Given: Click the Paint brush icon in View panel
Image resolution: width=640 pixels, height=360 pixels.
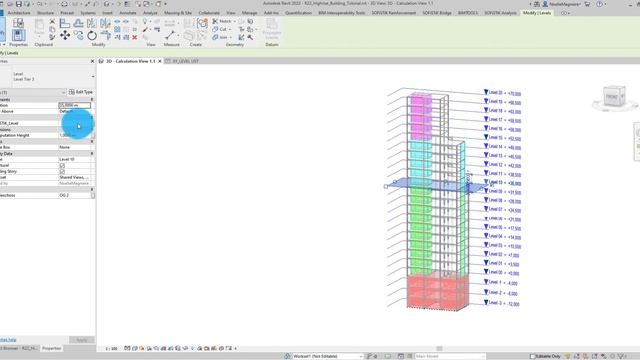Looking at the screenshot, I should (145, 29).
